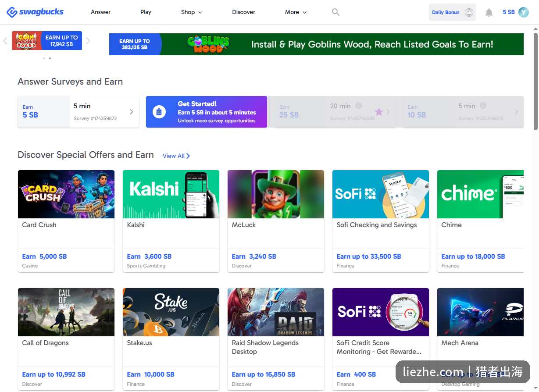Open the Card Crush offer image
The height and width of the screenshot is (392, 539).
[x=66, y=194]
